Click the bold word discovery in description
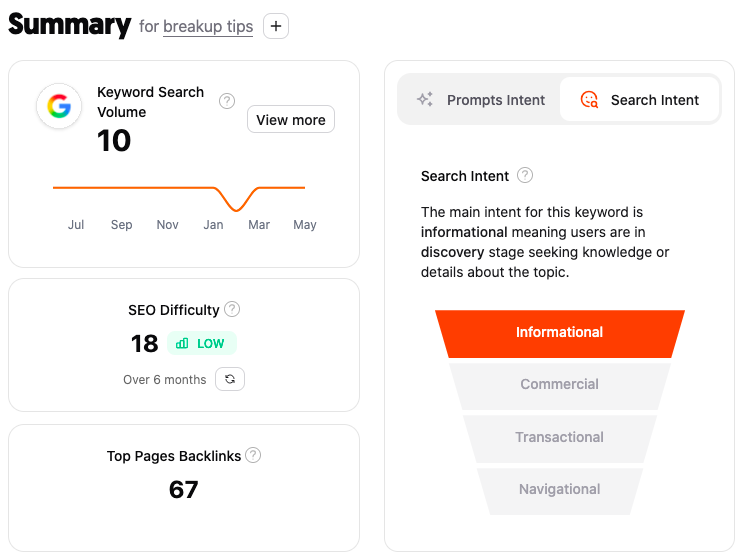The height and width of the screenshot is (560, 742). point(452,252)
